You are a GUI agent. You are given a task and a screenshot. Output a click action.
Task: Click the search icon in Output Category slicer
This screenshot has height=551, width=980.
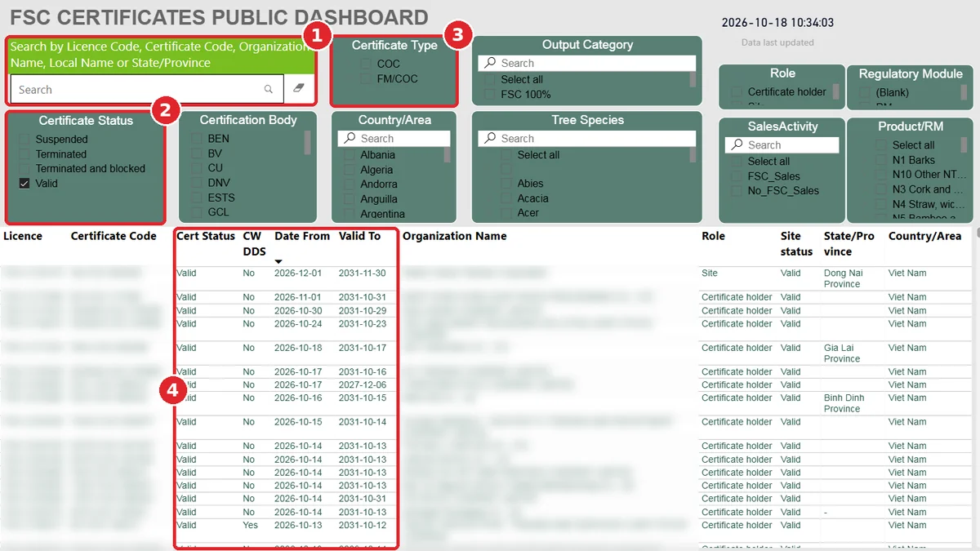(x=489, y=63)
